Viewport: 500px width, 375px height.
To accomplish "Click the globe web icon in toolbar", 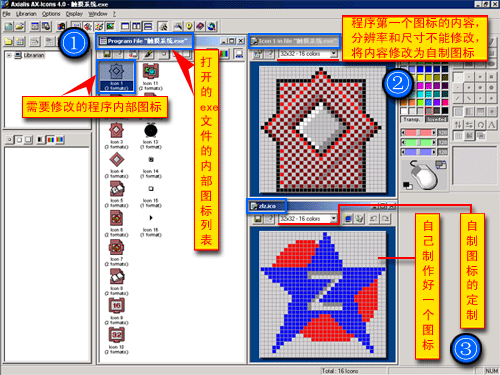I will 211,26.
